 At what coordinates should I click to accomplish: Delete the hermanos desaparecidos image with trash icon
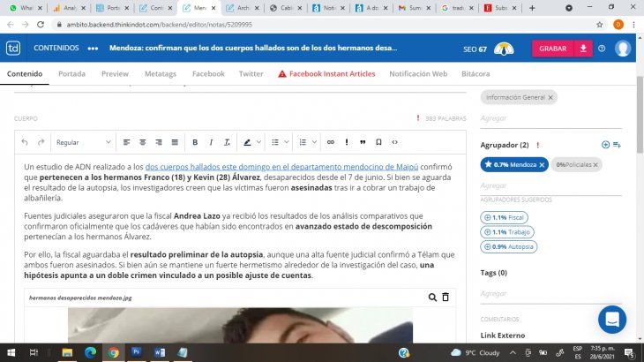tap(446, 298)
